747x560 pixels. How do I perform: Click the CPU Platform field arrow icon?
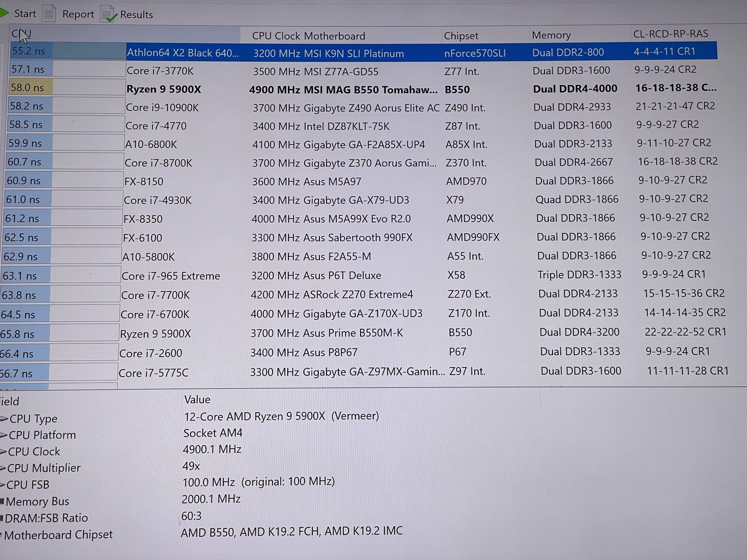pyautogui.click(x=3, y=435)
